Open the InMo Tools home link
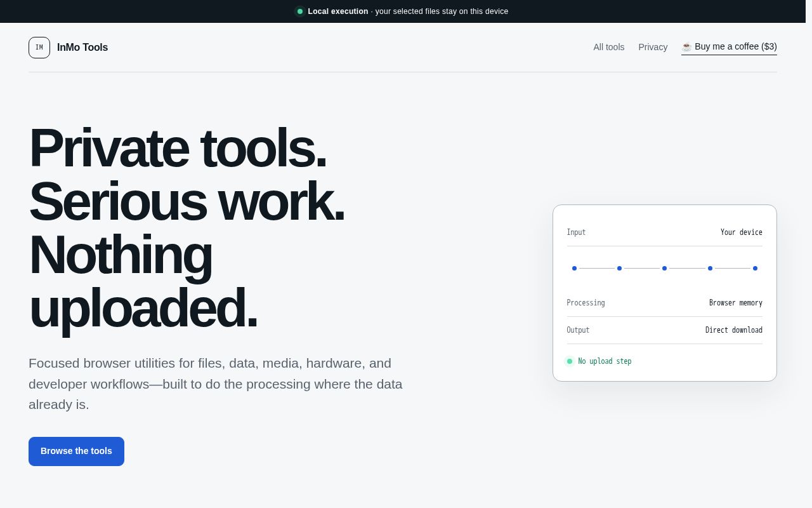 (69, 48)
